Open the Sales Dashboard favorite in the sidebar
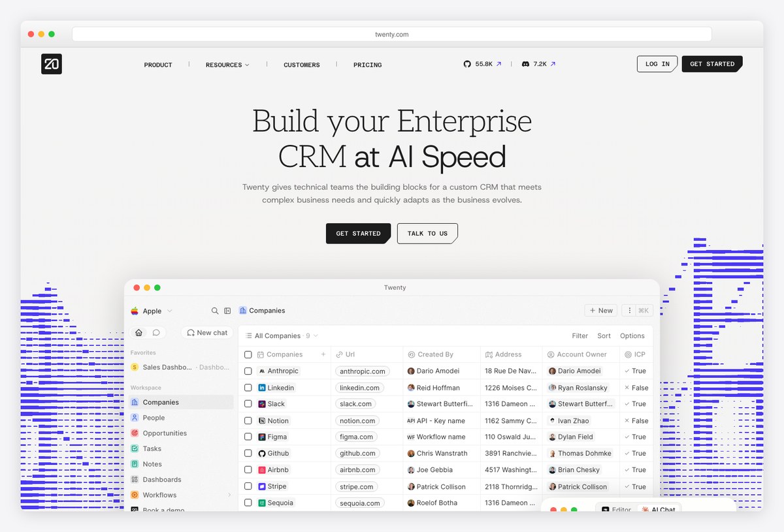This screenshot has height=532, width=784. [180, 367]
